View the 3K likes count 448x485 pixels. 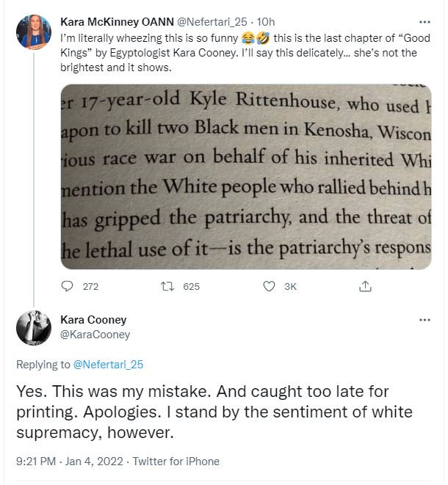click(290, 287)
